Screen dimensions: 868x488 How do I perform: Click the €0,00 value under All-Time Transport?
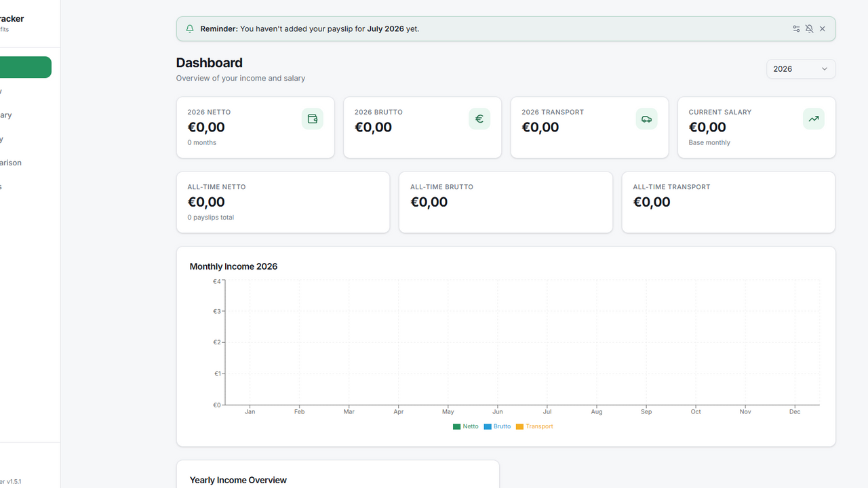(x=652, y=202)
